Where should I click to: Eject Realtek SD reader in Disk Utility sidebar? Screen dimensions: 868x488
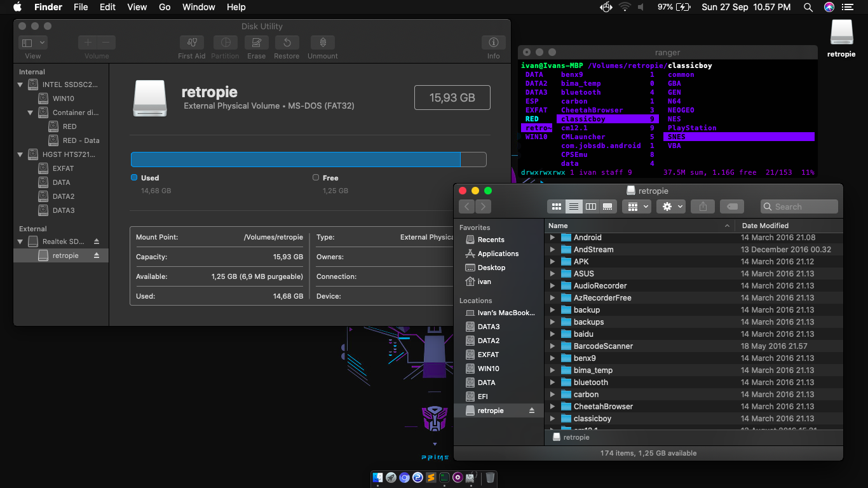point(97,241)
